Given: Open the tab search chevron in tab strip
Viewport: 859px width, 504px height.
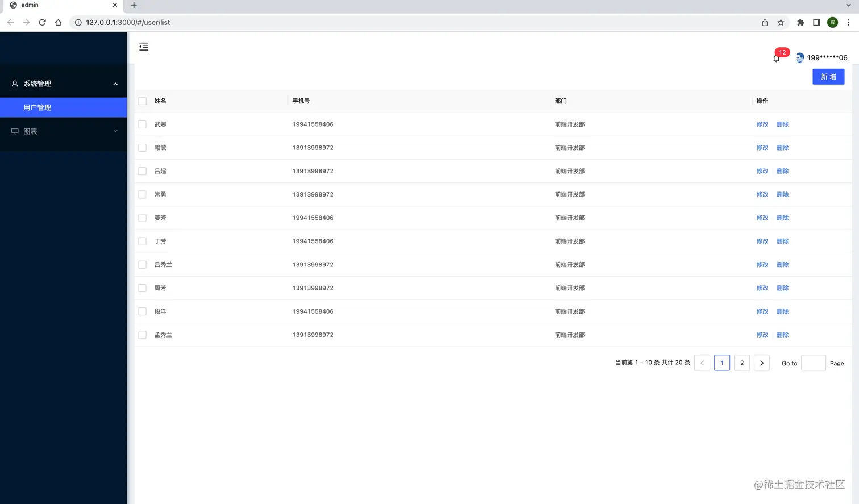Looking at the screenshot, I should click(x=848, y=5).
